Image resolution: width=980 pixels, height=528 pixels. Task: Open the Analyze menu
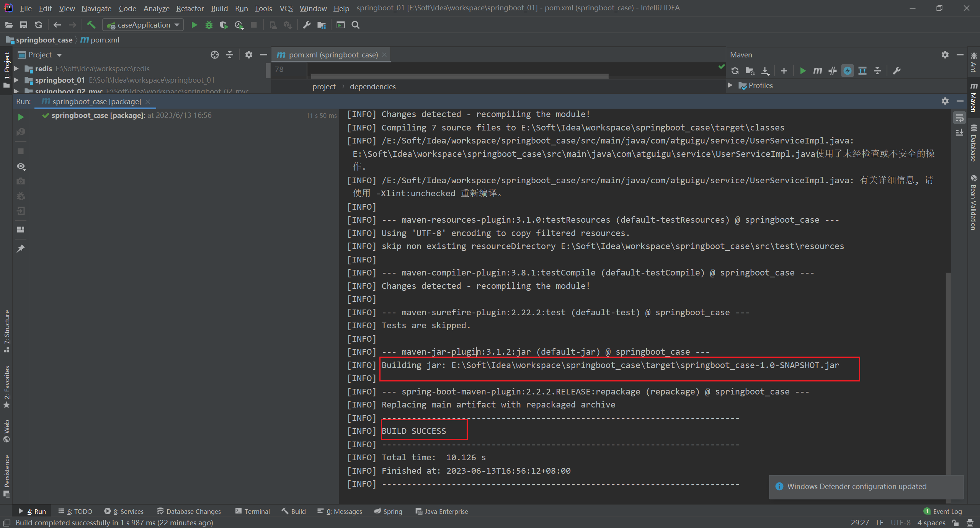click(x=156, y=8)
